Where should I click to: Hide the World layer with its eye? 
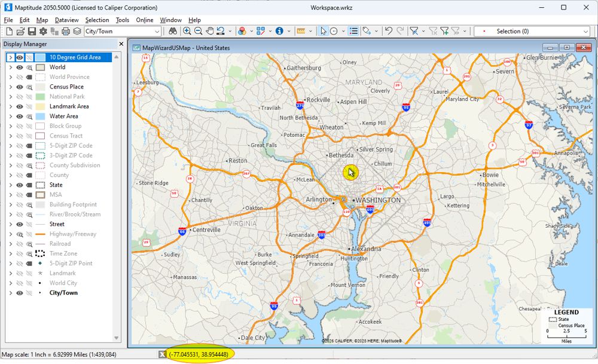tap(20, 67)
